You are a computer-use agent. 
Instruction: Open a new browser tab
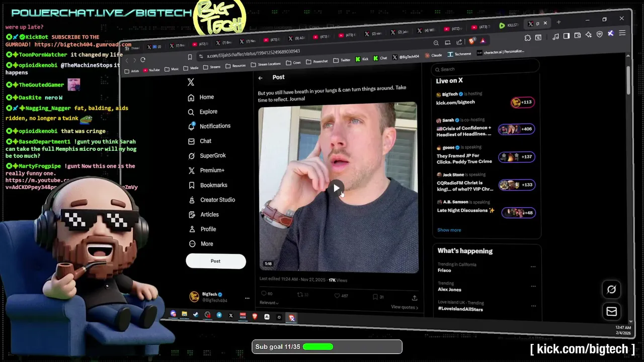558,22
